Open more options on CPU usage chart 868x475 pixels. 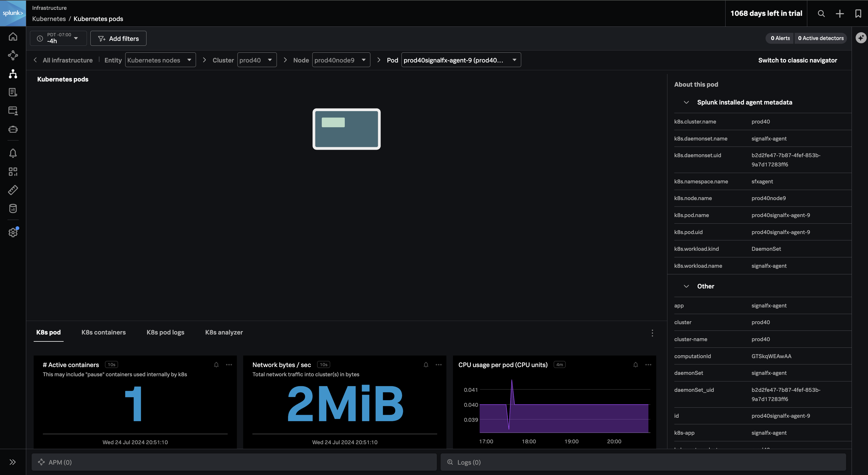[648, 365]
